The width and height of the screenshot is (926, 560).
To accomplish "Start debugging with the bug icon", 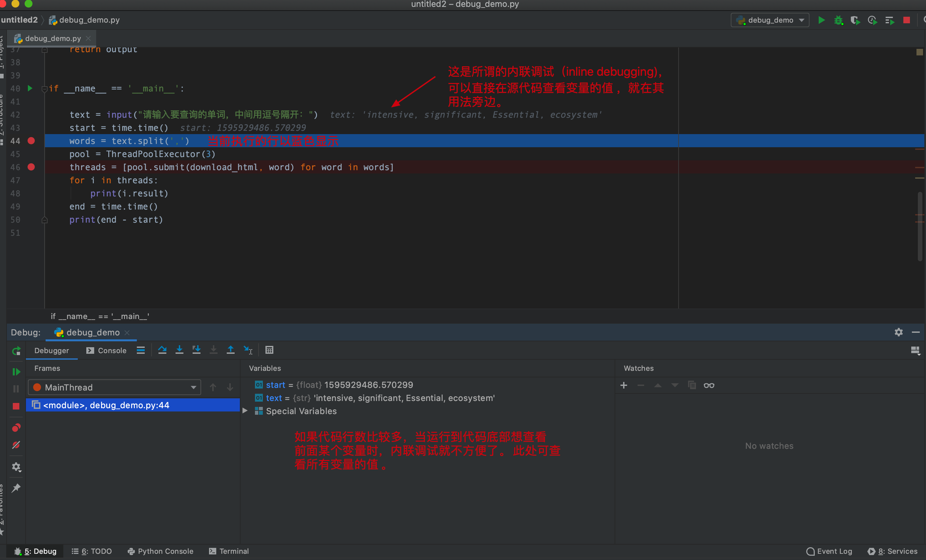I will (838, 20).
